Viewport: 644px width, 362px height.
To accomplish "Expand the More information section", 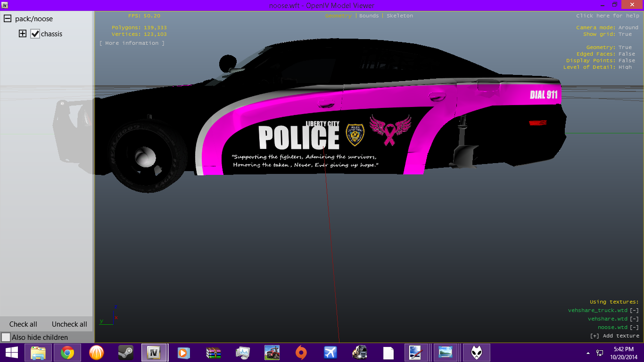I will pos(132,43).
